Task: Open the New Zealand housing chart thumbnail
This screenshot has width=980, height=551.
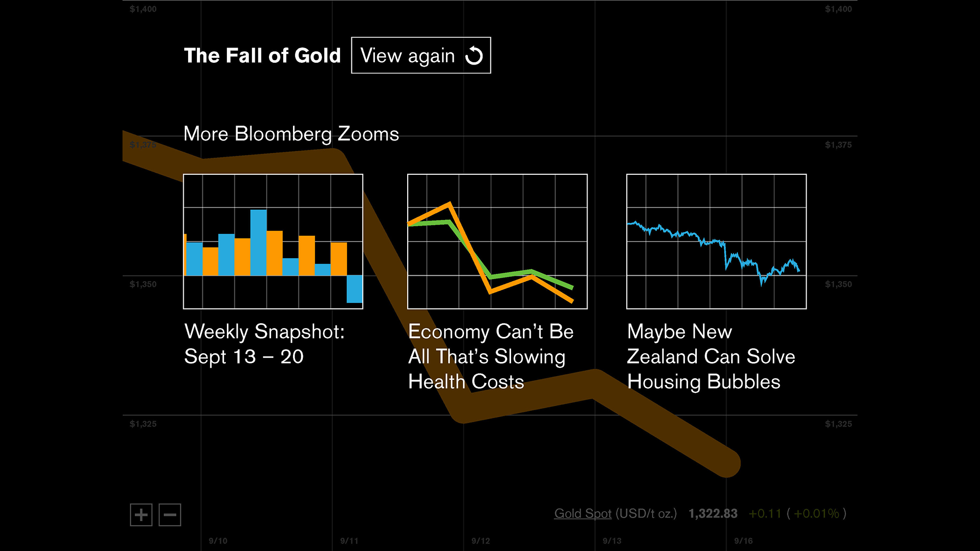Action: 716,241
